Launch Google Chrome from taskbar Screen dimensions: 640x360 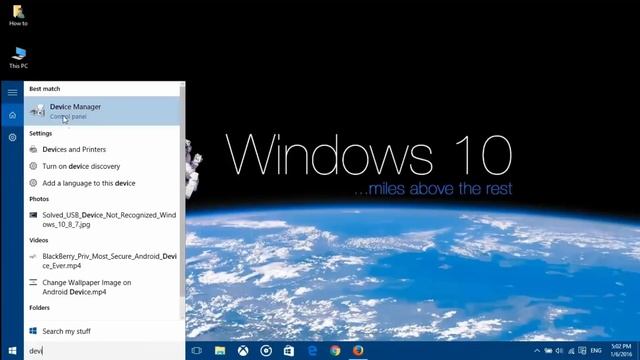(335, 351)
